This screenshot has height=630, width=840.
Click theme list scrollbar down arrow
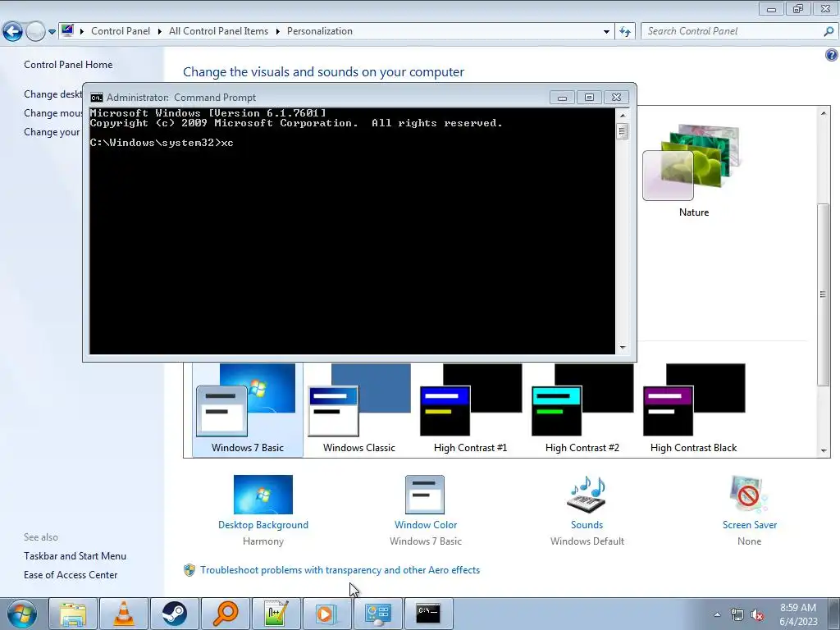pos(824,451)
